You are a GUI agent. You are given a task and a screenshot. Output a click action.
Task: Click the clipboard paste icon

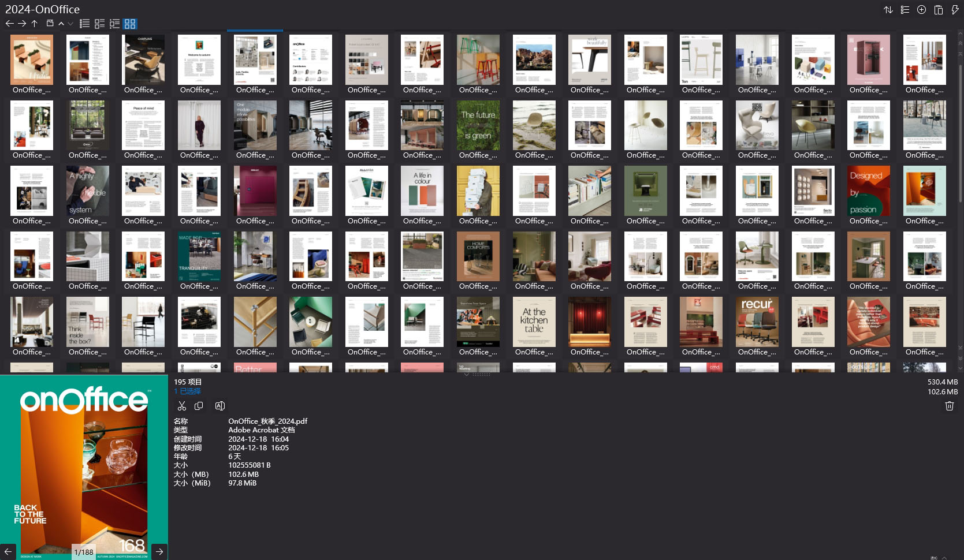[939, 10]
